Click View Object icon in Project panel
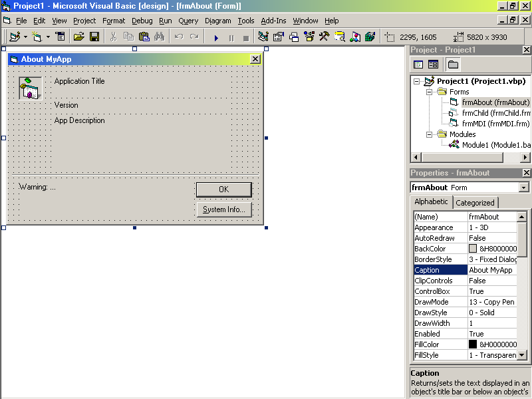 coord(434,65)
